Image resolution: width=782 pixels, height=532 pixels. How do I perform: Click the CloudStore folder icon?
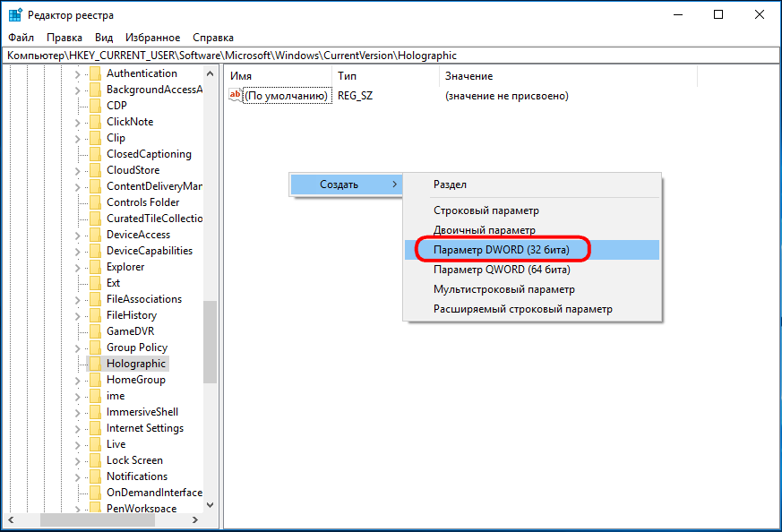(95, 170)
